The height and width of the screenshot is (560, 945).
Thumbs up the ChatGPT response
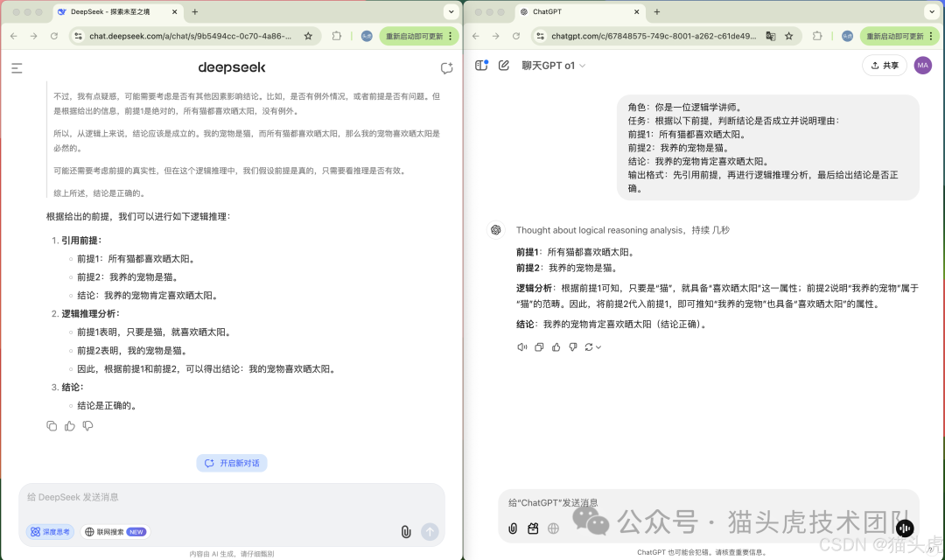point(556,347)
